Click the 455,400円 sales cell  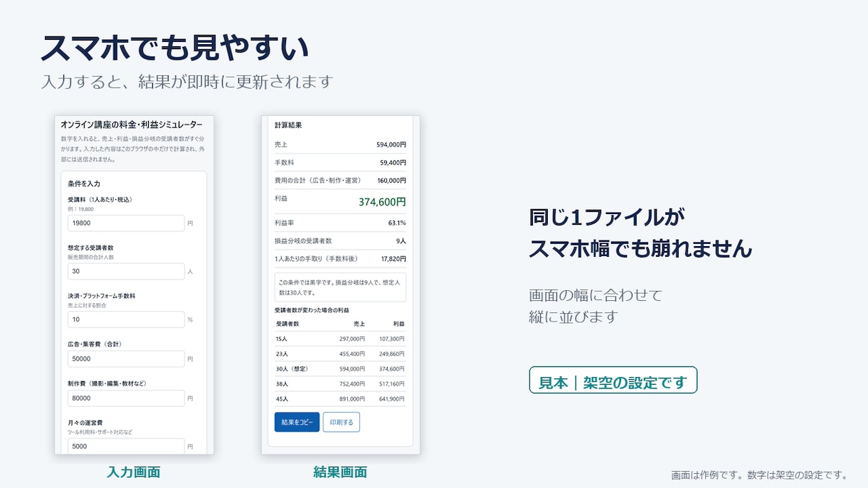click(352, 354)
